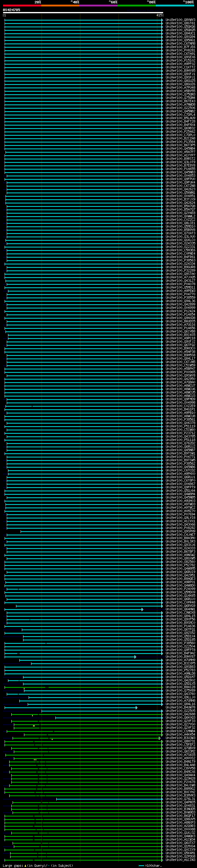Select hit label UniRef100_A7UMH9

(180, 660)
